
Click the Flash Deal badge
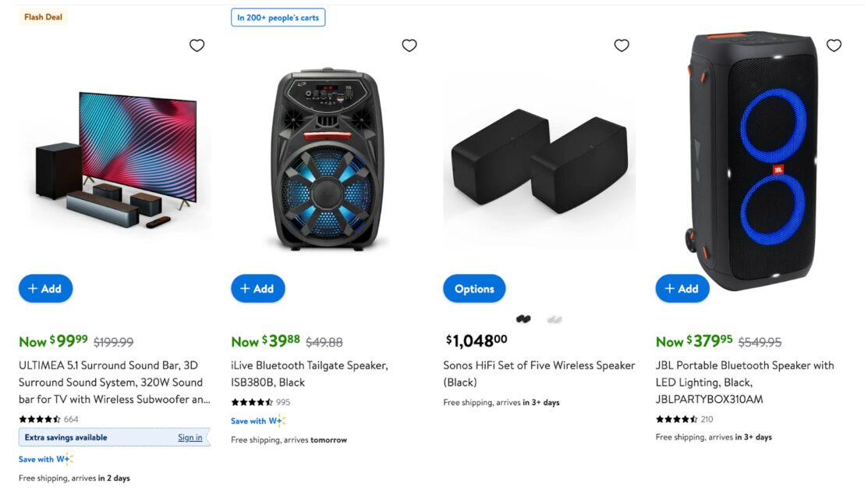click(x=44, y=17)
